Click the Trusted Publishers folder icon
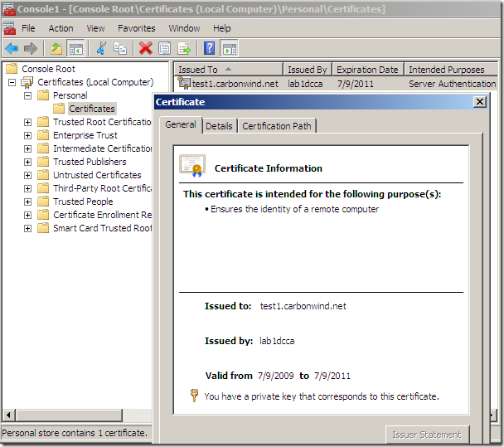Image resolution: width=504 pixels, height=447 pixels. (x=43, y=162)
